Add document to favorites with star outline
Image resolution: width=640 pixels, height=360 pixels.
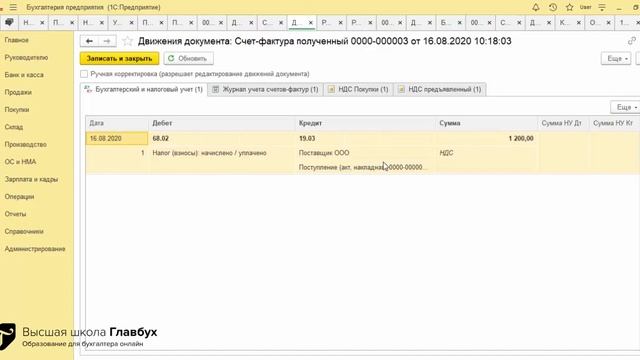[x=127, y=41]
